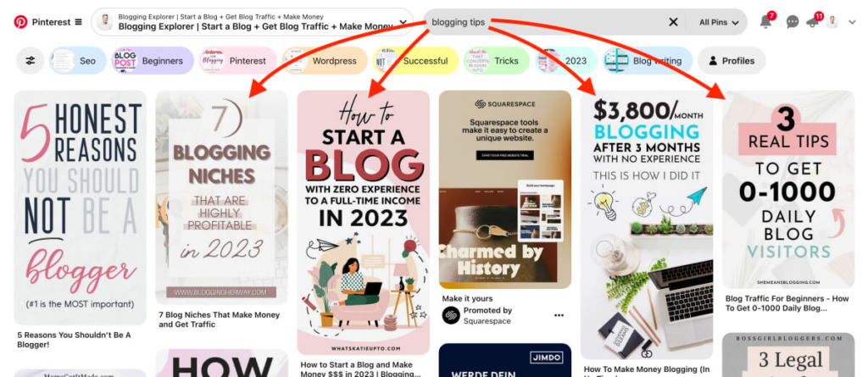Choose the Successful filter chip
868x377 pixels.
pos(415,61)
